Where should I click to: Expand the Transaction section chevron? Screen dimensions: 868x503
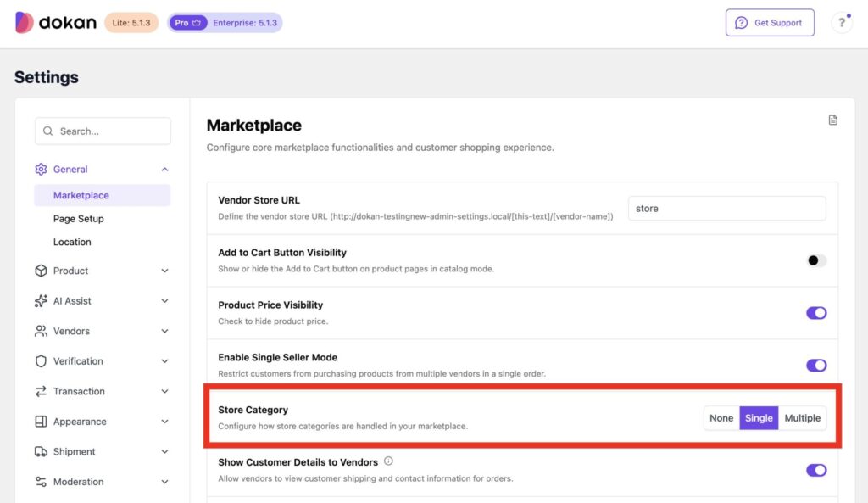pos(165,392)
